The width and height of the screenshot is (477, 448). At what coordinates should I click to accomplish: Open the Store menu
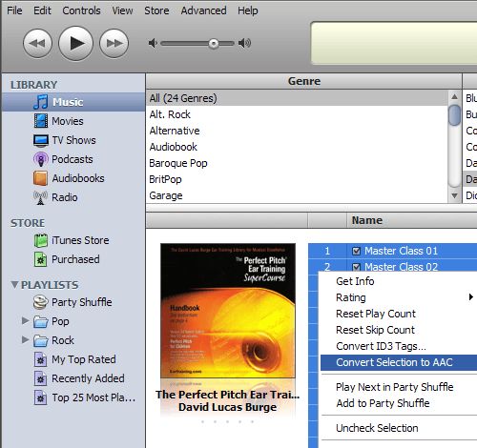(156, 10)
